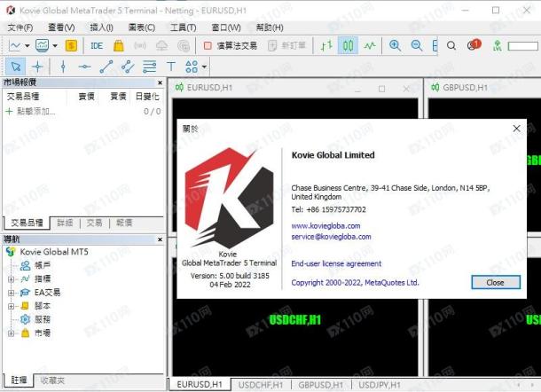Viewport: 541px width, 392px height.
Task: Open the notification icon with red badge
Action: [474, 45]
